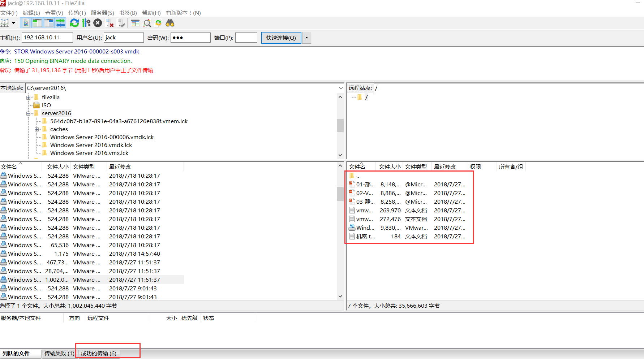Open the 文件(F) menu

(9, 13)
